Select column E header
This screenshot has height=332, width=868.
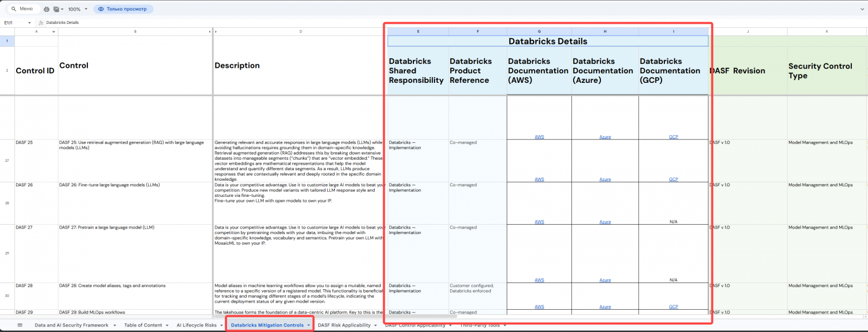point(418,32)
